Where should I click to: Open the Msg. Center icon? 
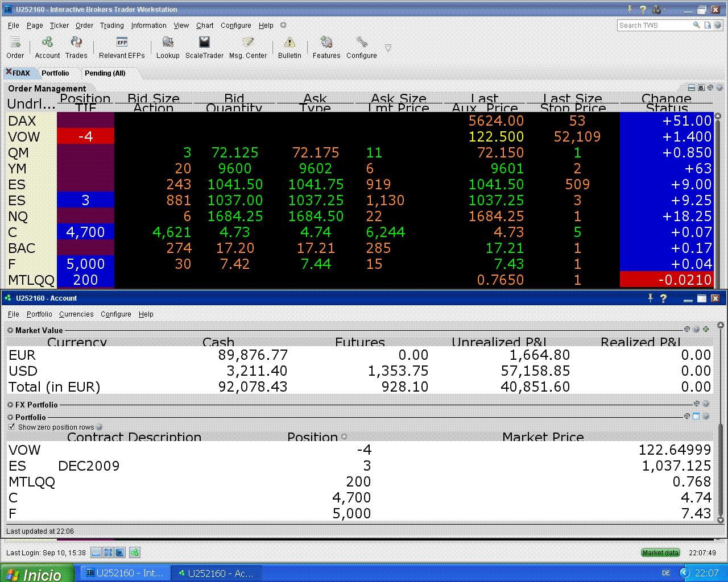click(248, 43)
